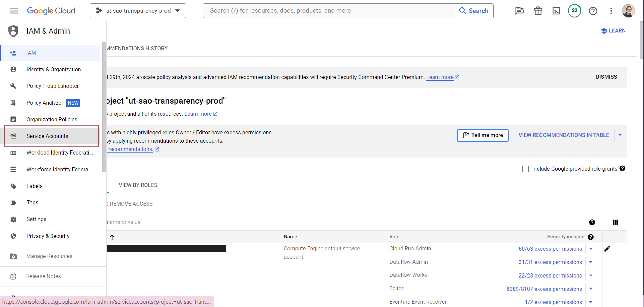Click the recommendations badge showing 22
Screen dimensions: 644x307
coord(575,11)
